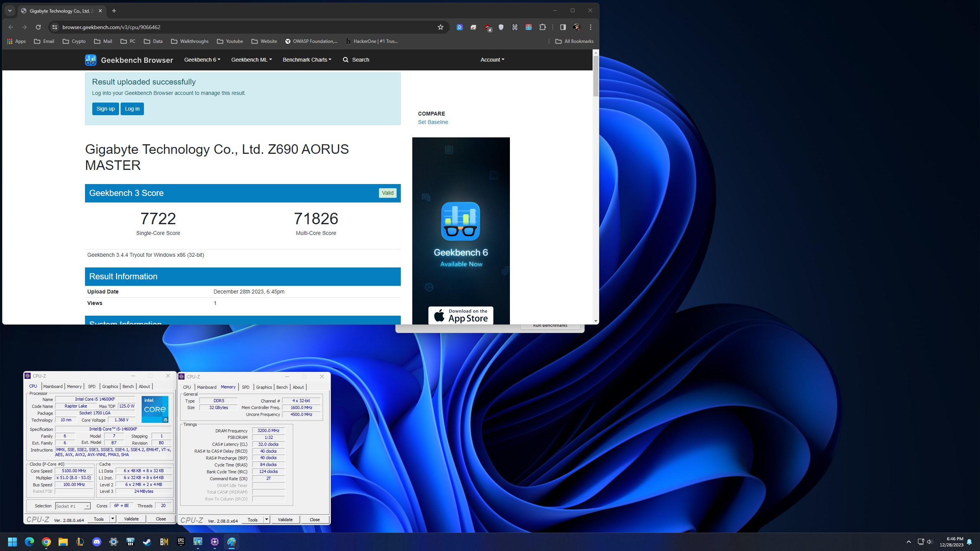Open the pink robot extension icon

[x=529, y=27]
